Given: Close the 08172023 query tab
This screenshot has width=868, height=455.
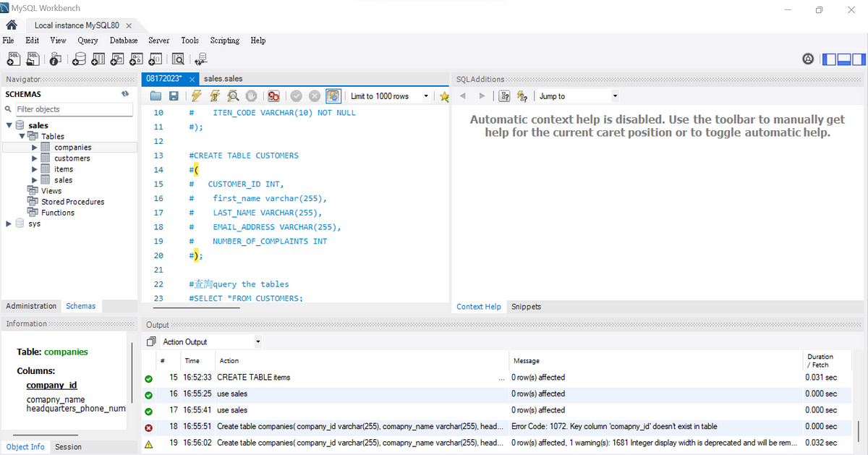Looking at the screenshot, I should 192,79.
